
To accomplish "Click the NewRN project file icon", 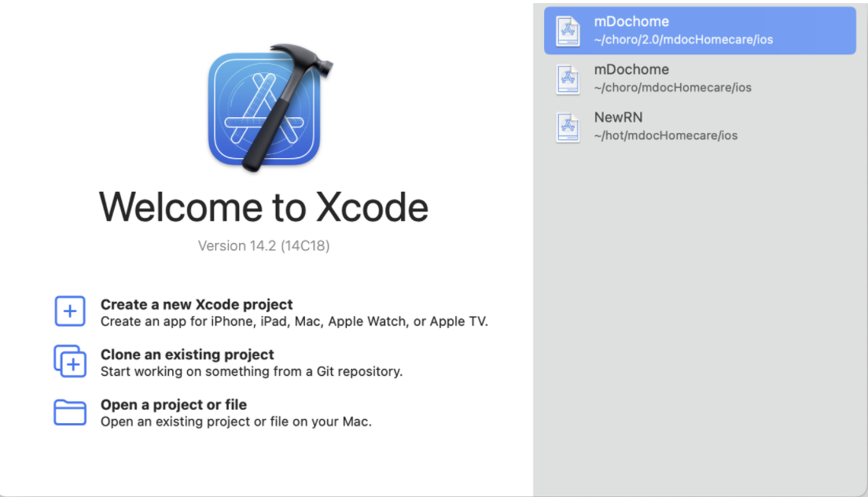I will pyautogui.click(x=568, y=127).
